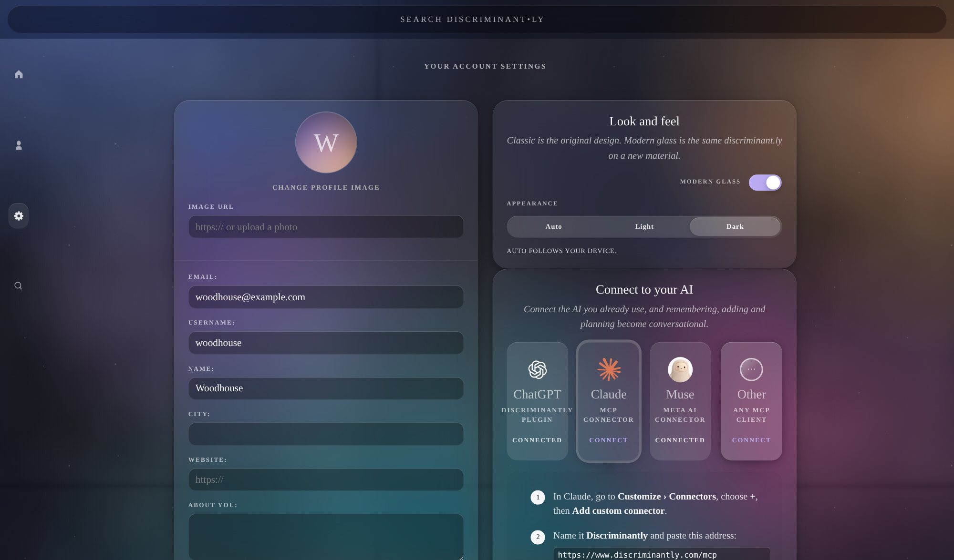Click the Muse avatar image

coord(680,369)
